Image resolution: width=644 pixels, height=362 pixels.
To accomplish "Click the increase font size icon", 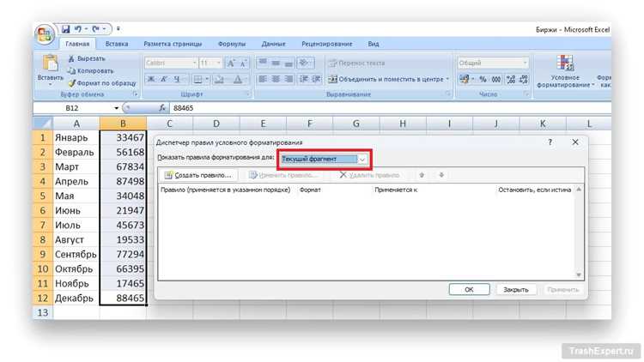I will coord(231,63).
